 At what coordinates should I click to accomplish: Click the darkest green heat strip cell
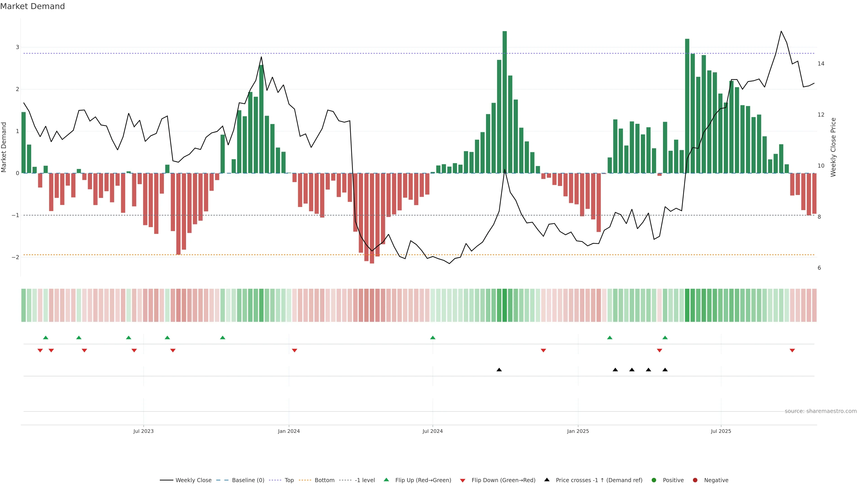click(x=505, y=305)
